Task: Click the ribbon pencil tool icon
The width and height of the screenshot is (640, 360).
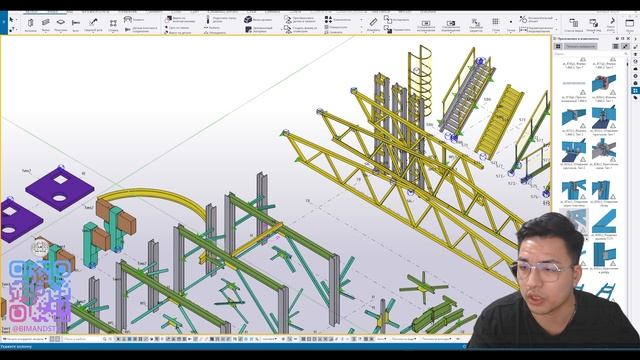Action: tap(373, 22)
